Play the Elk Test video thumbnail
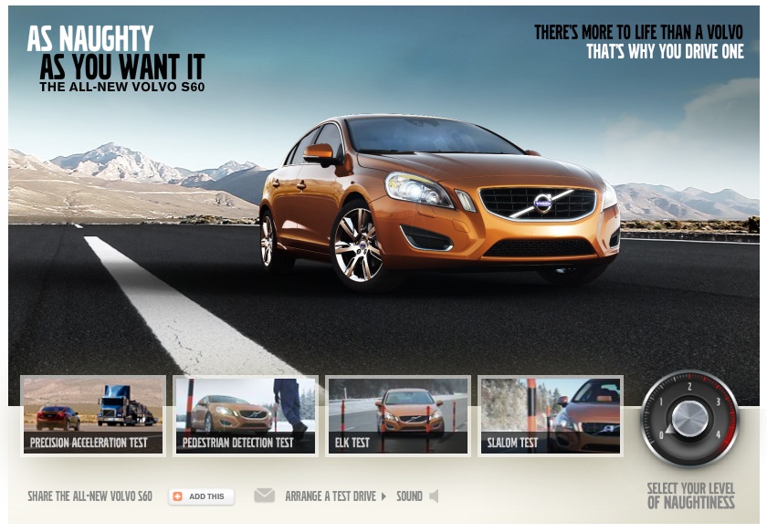Viewport: 767px width, 532px height. pos(398,415)
